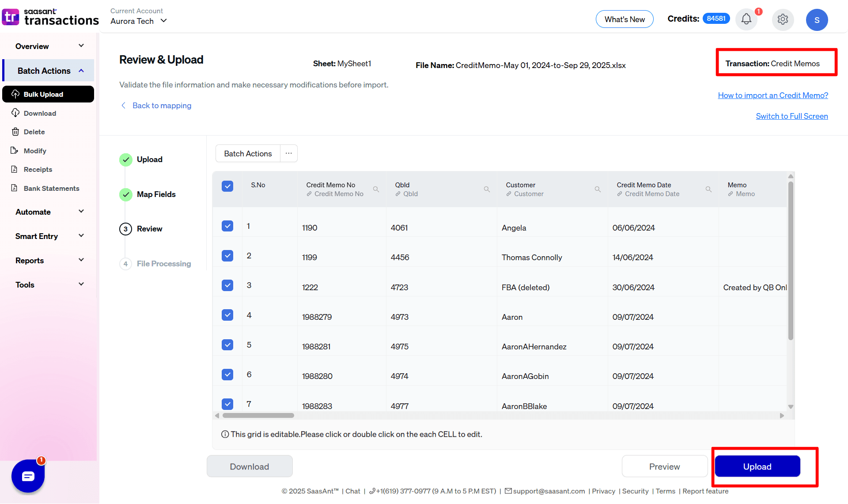Viewport: 848px width, 504px height.
Task: Open Bank Statements from the sidebar
Action: pyautogui.click(x=51, y=188)
